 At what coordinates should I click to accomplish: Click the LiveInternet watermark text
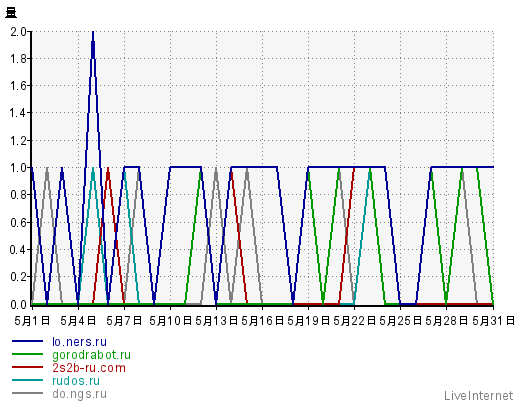[478, 396]
